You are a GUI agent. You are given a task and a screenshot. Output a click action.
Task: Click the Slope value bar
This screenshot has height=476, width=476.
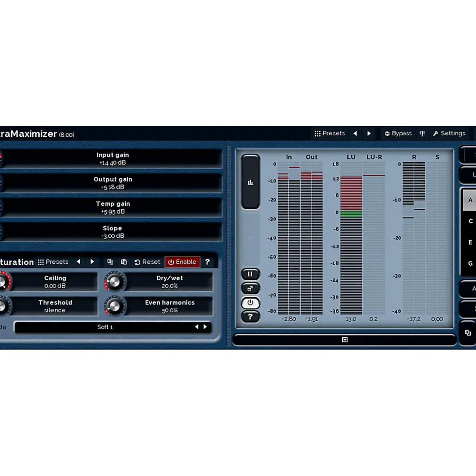(x=112, y=232)
